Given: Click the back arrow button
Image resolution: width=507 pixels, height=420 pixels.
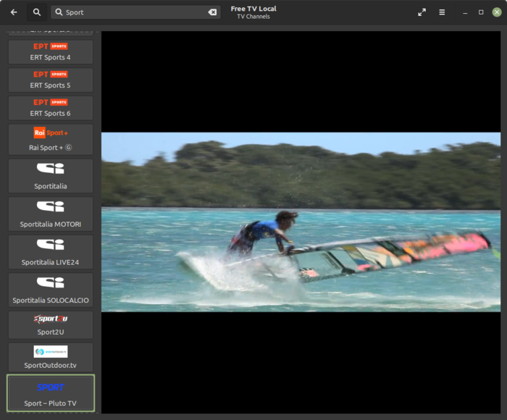Looking at the screenshot, I should [14, 12].
